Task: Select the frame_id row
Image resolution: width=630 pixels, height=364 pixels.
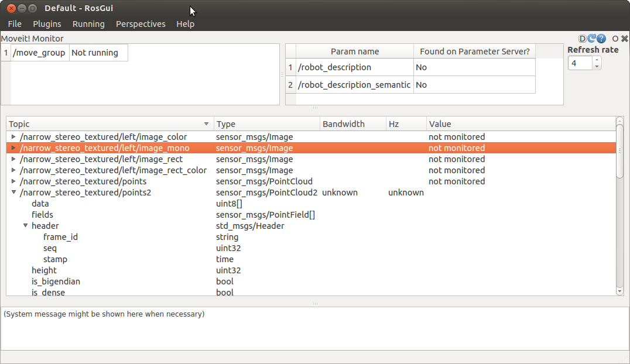Action: pyautogui.click(x=311, y=237)
